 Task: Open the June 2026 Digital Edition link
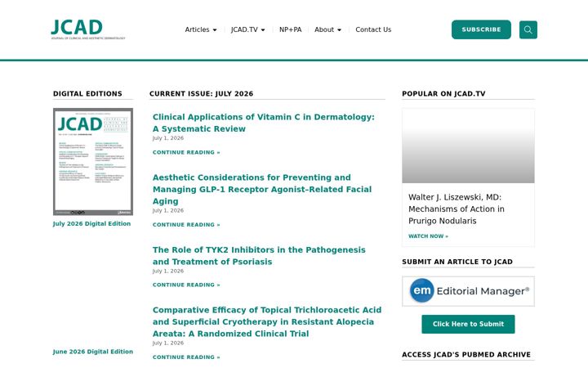coord(93,352)
